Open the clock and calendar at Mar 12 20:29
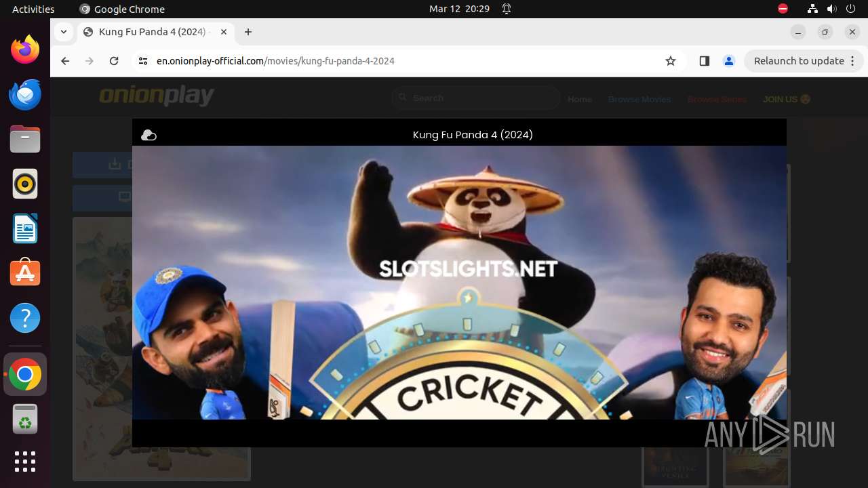This screenshot has height=488, width=868. click(459, 9)
